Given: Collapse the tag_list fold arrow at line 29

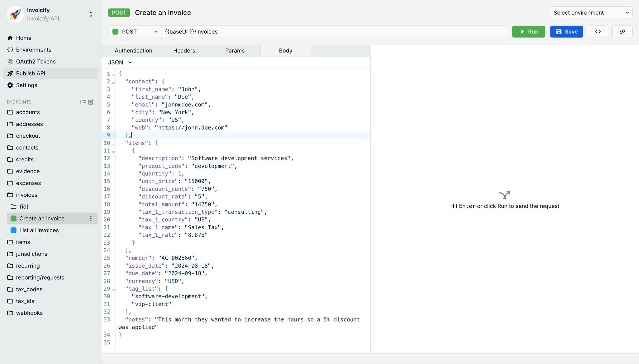Looking at the screenshot, I should pos(113,290).
